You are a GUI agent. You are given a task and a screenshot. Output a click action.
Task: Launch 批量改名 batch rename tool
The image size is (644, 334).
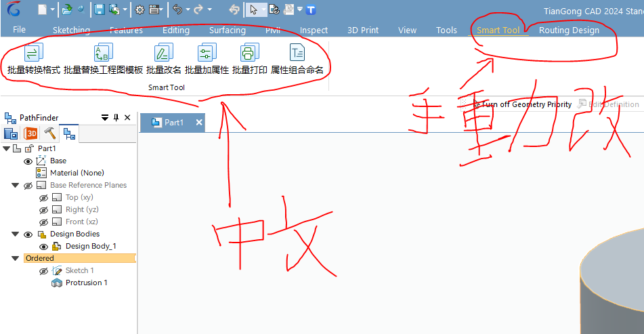(163, 60)
